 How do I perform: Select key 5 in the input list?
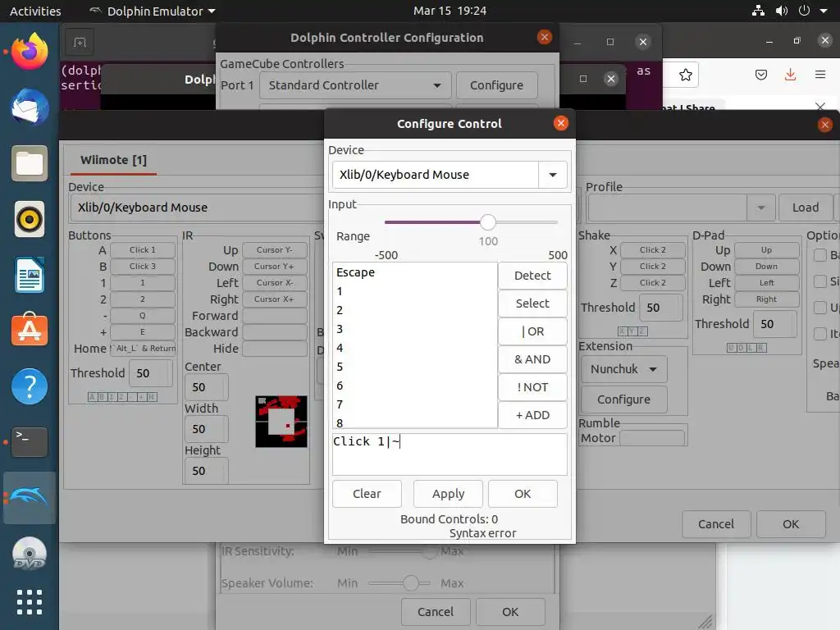tap(414, 367)
